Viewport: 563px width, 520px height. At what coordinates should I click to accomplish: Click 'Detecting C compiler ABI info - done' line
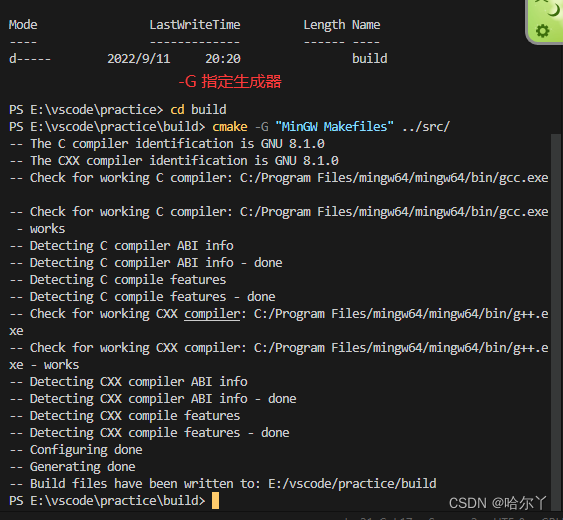tap(146, 263)
